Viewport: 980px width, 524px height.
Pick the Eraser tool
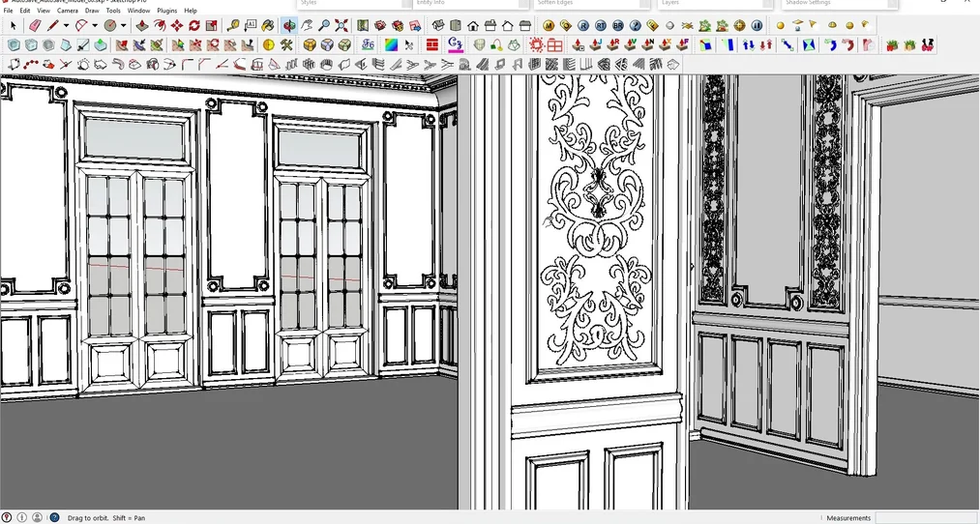pyautogui.click(x=35, y=25)
